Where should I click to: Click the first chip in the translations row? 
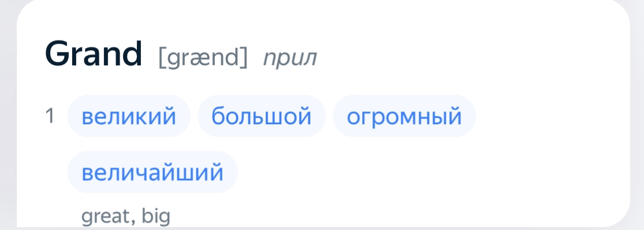point(129,116)
